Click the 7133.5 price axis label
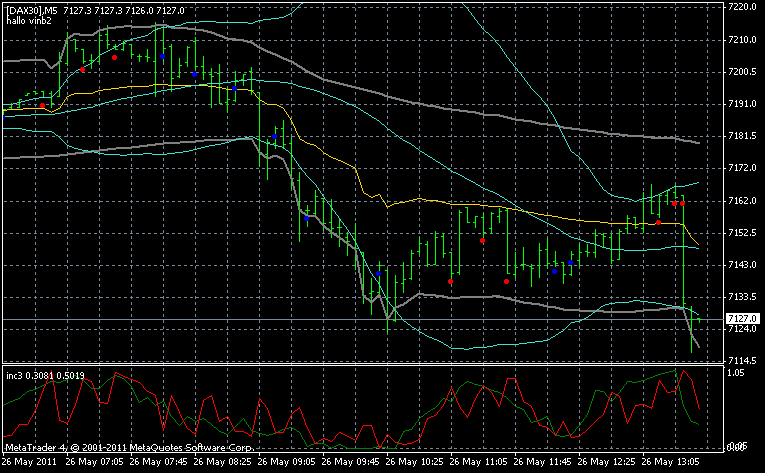Image resolution: width=765 pixels, height=473 pixels. pyautogui.click(x=742, y=297)
